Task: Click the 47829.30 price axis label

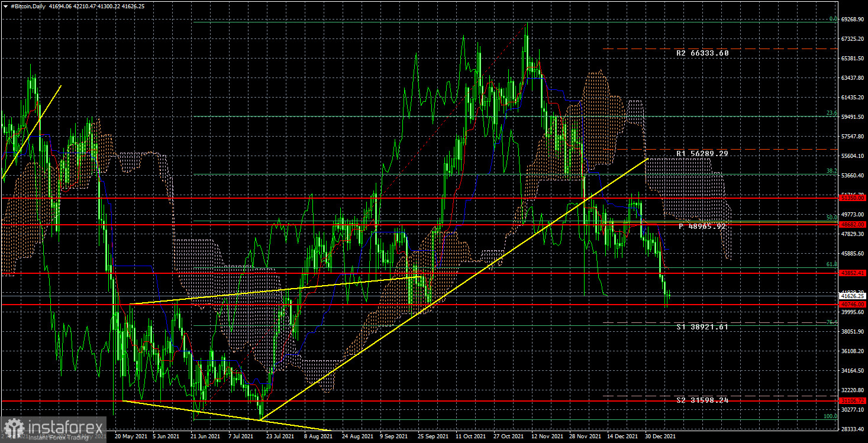Action: point(853,234)
